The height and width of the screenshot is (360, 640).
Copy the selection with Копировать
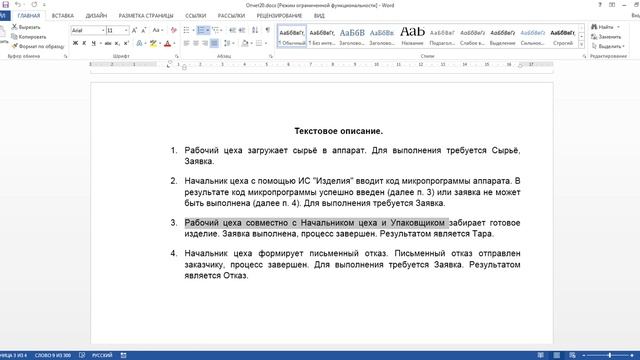29,37
